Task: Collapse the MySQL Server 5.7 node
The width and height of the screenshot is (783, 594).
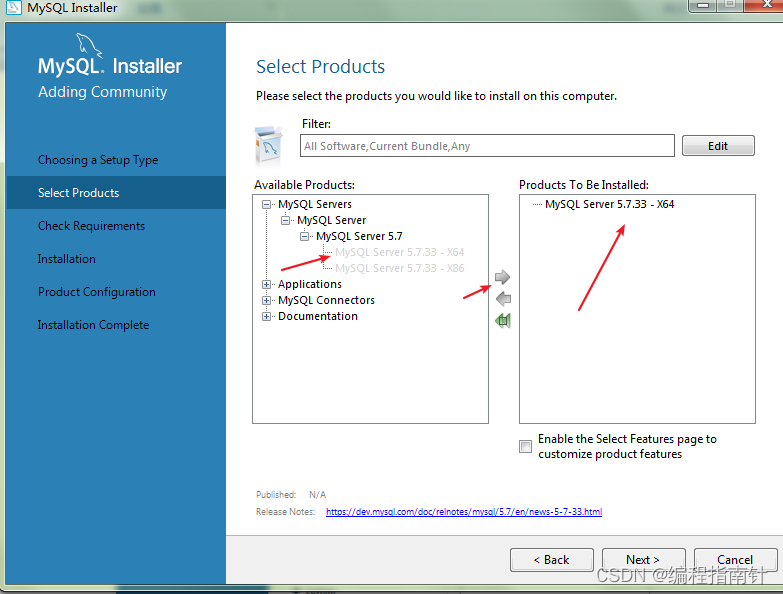Action: pyautogui.click(x=305, y=236)
